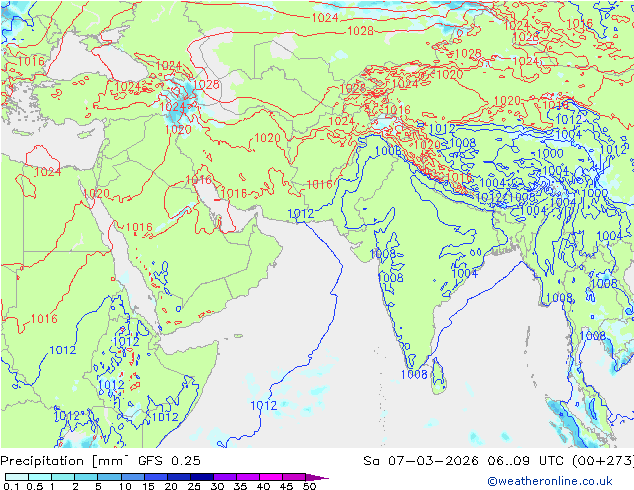Click the 1008 label beside Sri Lanka
Viewport: 634px width, 490px height.
click(x=414, y=374)
